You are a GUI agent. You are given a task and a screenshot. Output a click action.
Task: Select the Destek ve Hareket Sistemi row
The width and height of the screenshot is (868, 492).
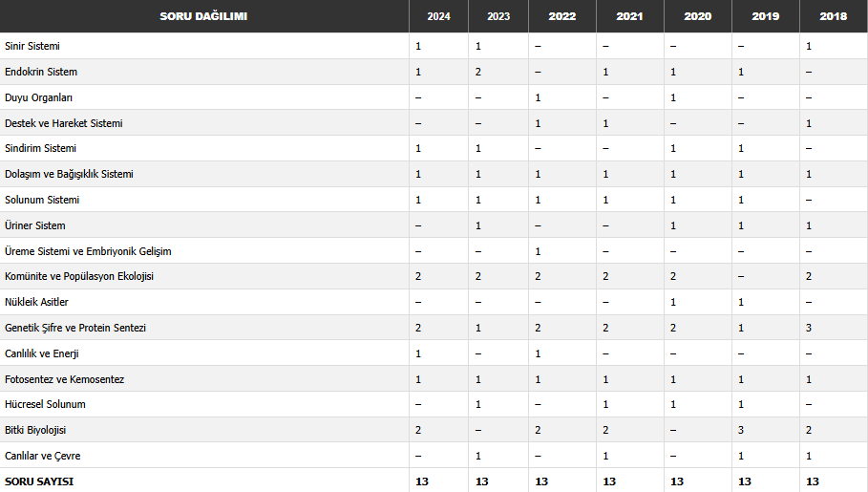(63, 123)
